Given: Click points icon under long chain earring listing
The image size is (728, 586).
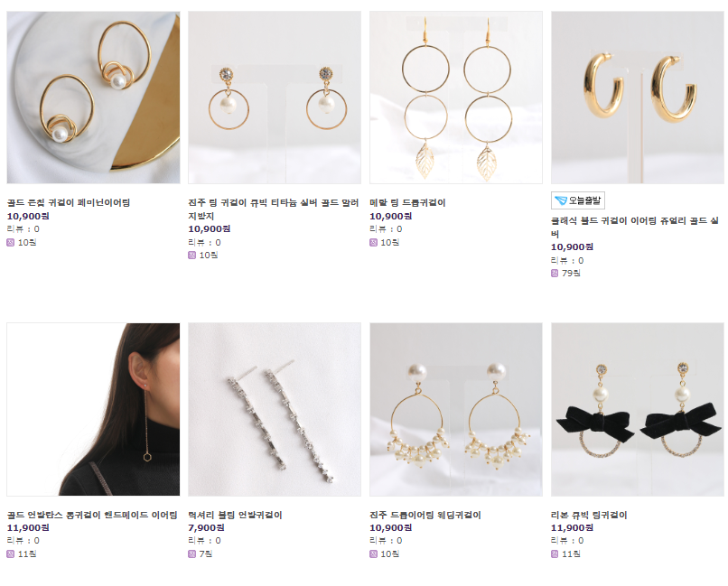Looking at the screenshot, I should (11, 554).
